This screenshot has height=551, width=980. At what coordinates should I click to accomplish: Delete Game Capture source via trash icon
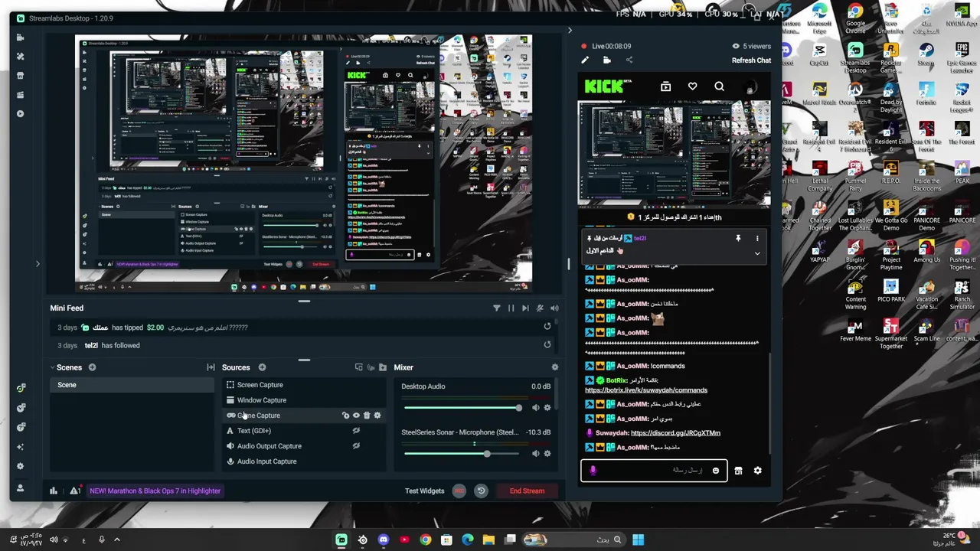(x=367, y=416)
